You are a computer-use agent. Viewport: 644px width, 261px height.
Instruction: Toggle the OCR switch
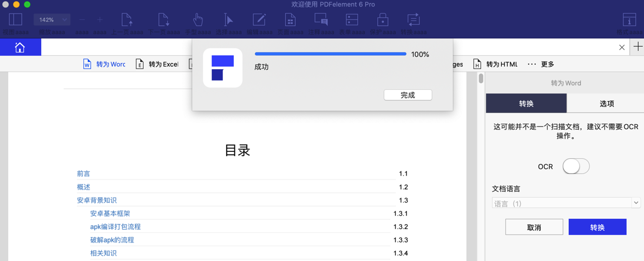click(575, 166)
